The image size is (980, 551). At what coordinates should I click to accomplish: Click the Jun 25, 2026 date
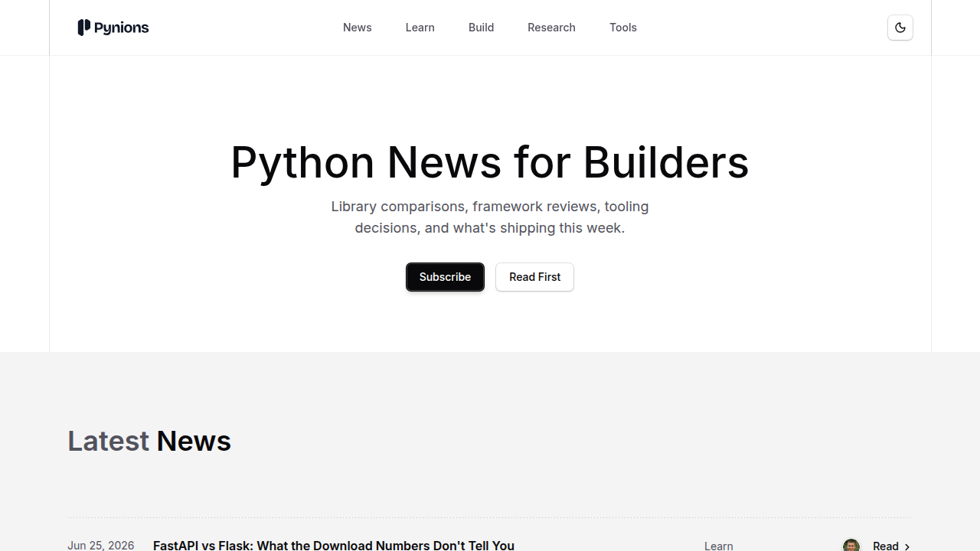pos(101,545)
